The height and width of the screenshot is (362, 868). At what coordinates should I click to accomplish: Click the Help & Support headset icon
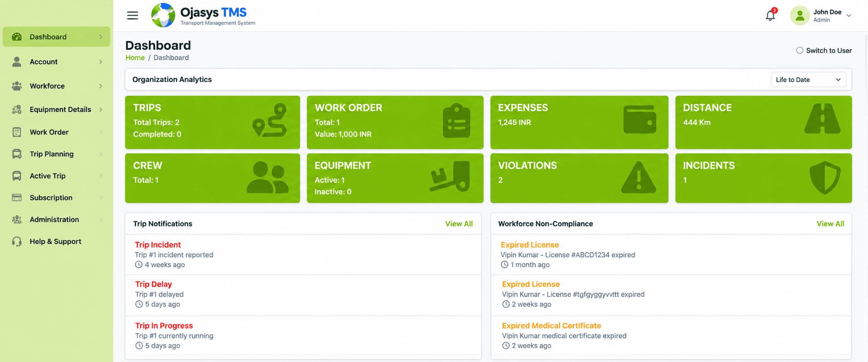17,242
